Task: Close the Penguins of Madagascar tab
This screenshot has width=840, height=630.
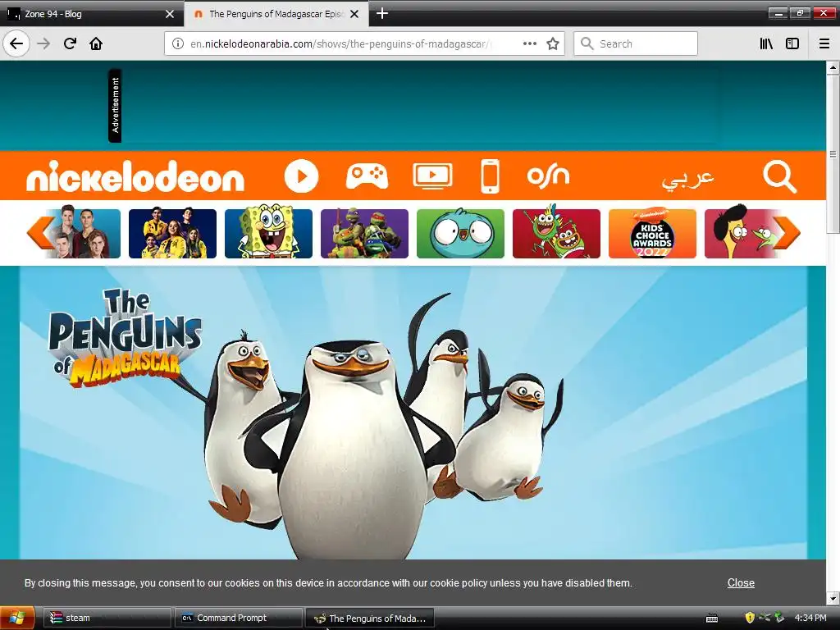Action: pyautogui.click(x=354, y=14)
